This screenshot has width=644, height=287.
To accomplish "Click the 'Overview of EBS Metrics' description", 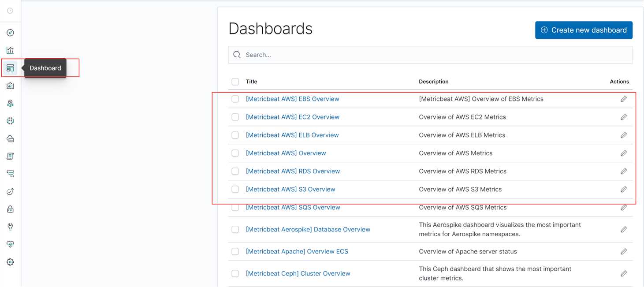I will point(481,99).
